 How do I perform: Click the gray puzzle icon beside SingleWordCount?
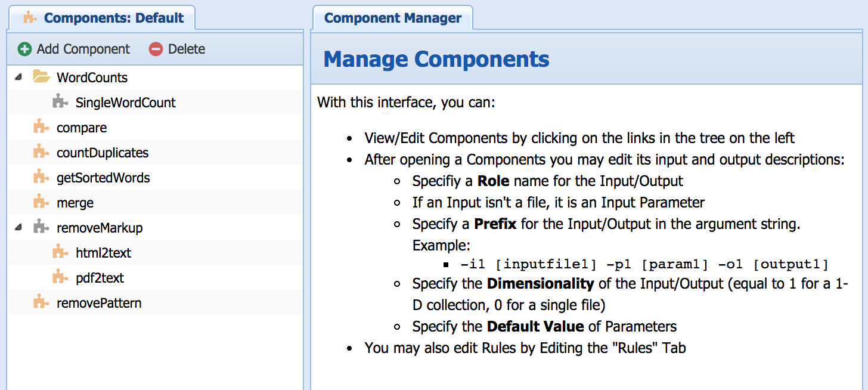pos(60,103)
